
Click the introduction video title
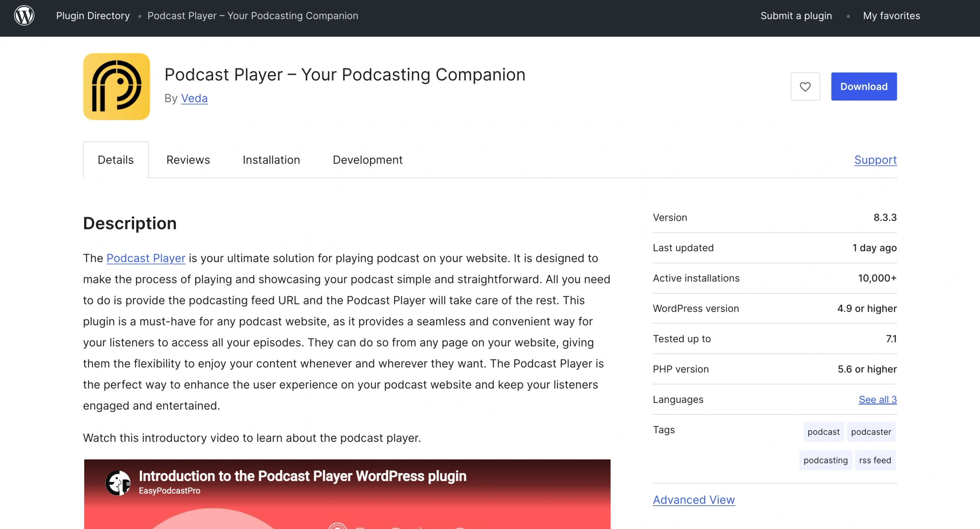click(302, 476)
